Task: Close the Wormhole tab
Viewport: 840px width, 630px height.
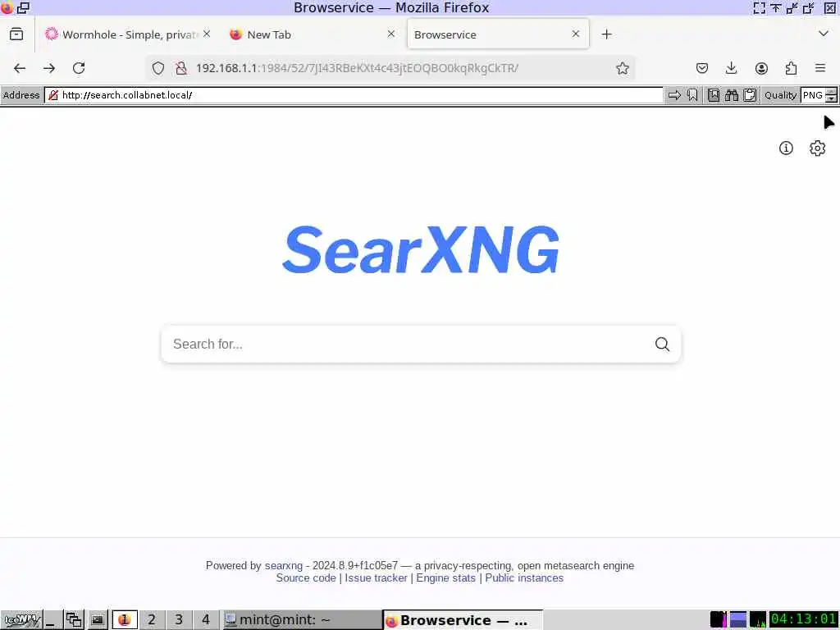Action: tap(207, 34)
